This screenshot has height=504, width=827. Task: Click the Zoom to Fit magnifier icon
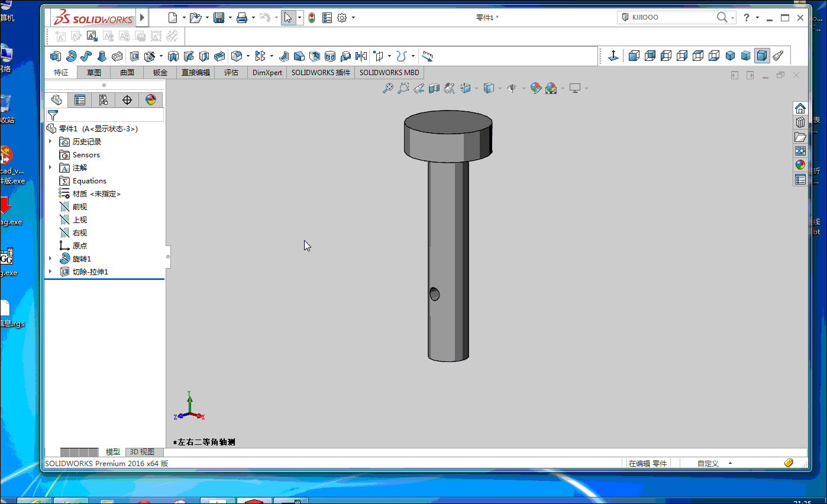click(x=387, y=88)
